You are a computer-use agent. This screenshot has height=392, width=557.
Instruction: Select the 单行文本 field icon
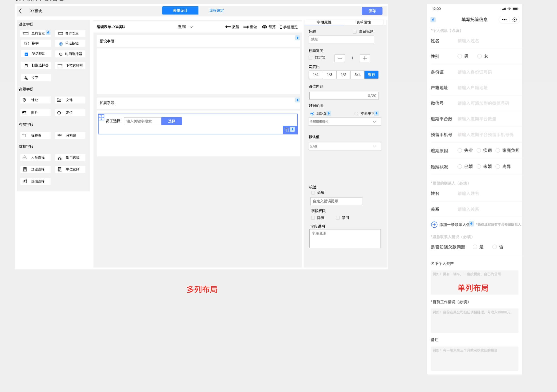pos(26,34)
